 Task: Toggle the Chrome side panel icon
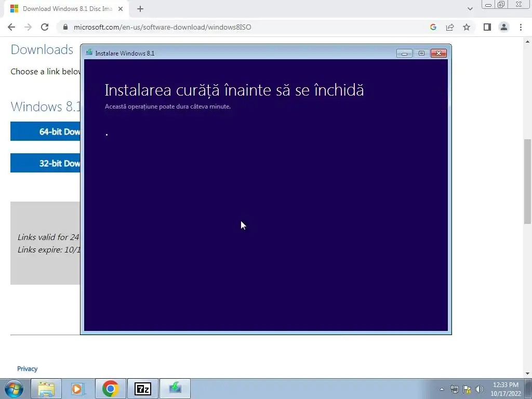point(487,27)
